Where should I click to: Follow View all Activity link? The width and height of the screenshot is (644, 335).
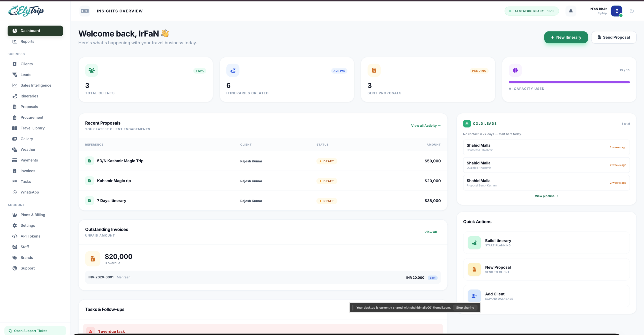click(x=426, y=126)
